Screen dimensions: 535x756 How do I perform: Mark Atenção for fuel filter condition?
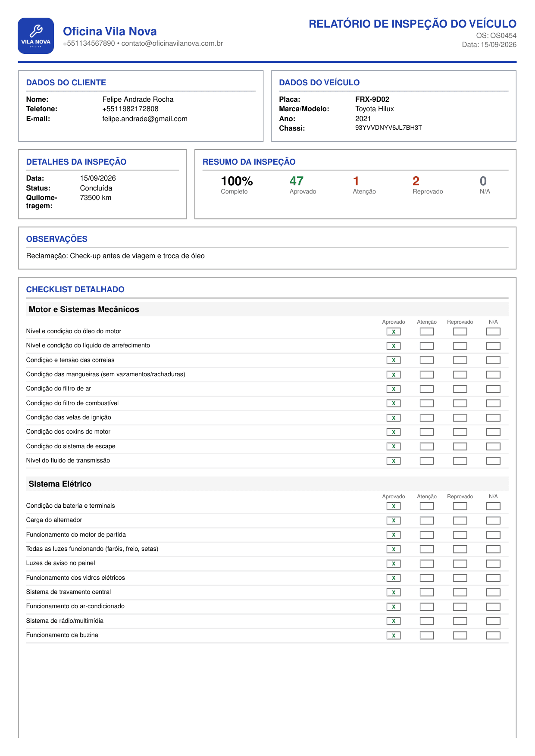click(x=427, y=403)
